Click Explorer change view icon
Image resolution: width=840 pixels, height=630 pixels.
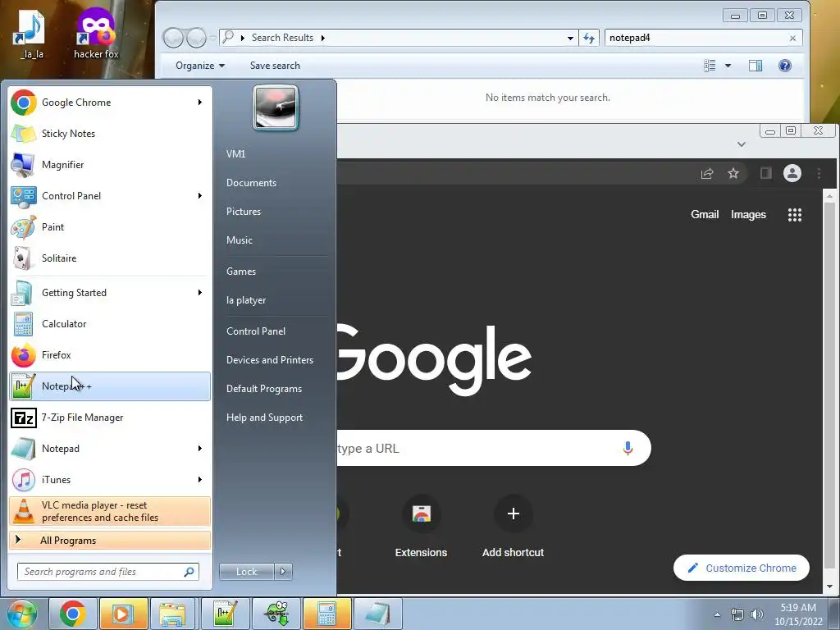click(x=710, y=66)
